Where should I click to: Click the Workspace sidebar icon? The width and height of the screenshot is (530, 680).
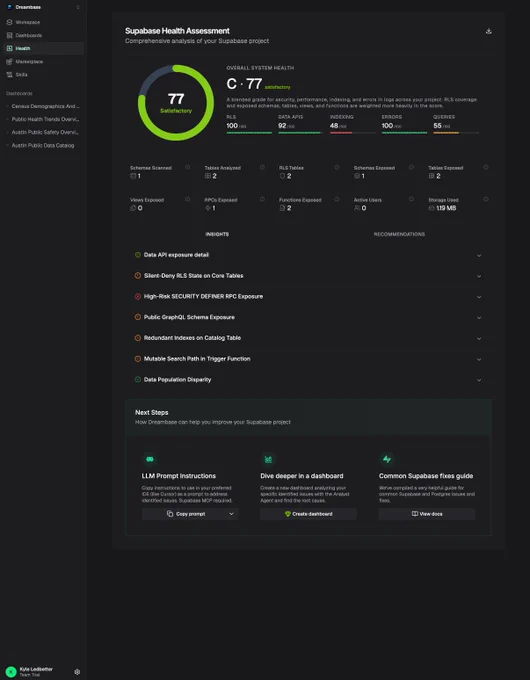10,22
